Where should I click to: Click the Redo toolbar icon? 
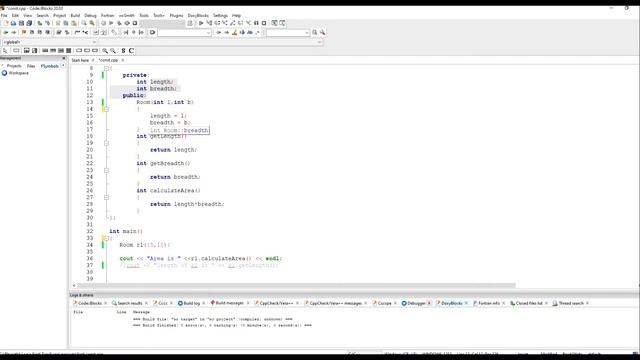click(47, 23)
